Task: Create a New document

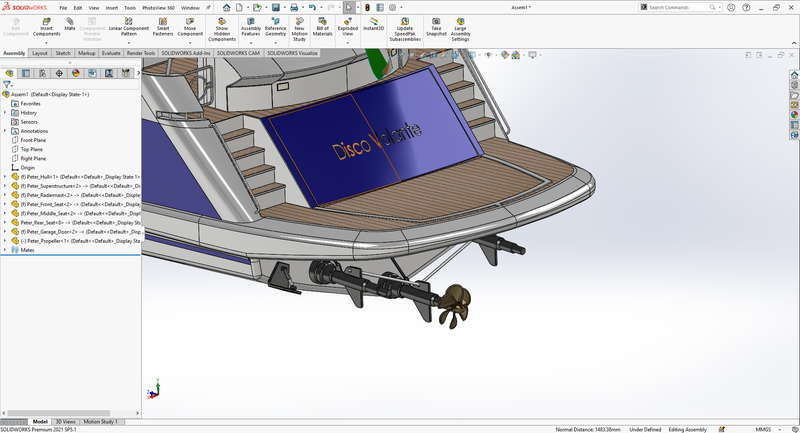Action: coord(239,8)
